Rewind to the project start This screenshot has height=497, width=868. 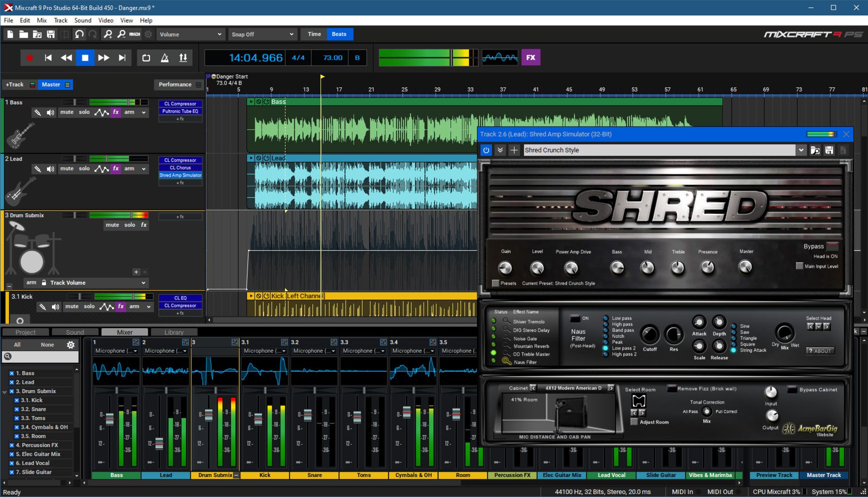coord(48,58)
